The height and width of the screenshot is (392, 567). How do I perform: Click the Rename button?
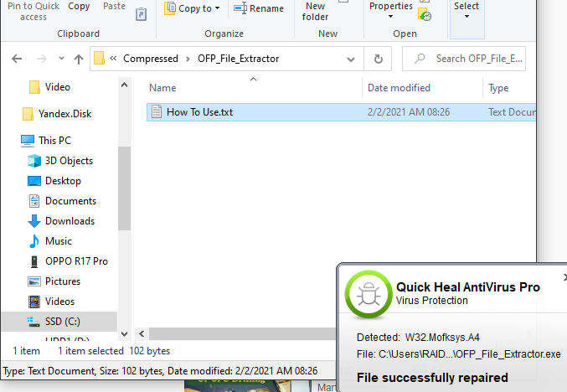(259, 8)
